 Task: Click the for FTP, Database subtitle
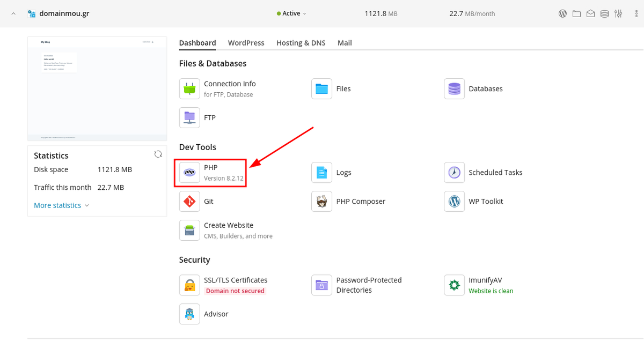pos(229,94)
